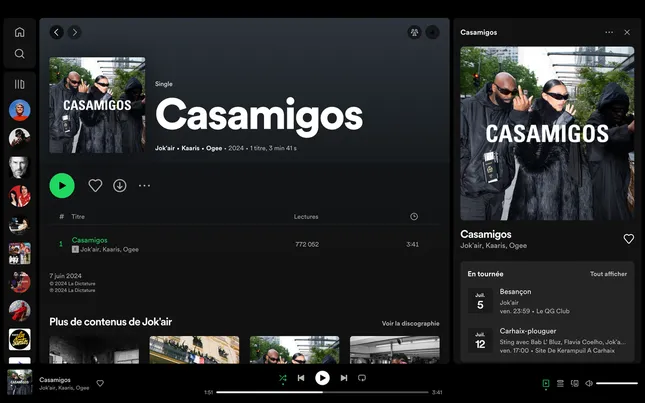Viewport: 645px width, 403px height.
Task: Click the Titre column header
Action: [78, 216]
